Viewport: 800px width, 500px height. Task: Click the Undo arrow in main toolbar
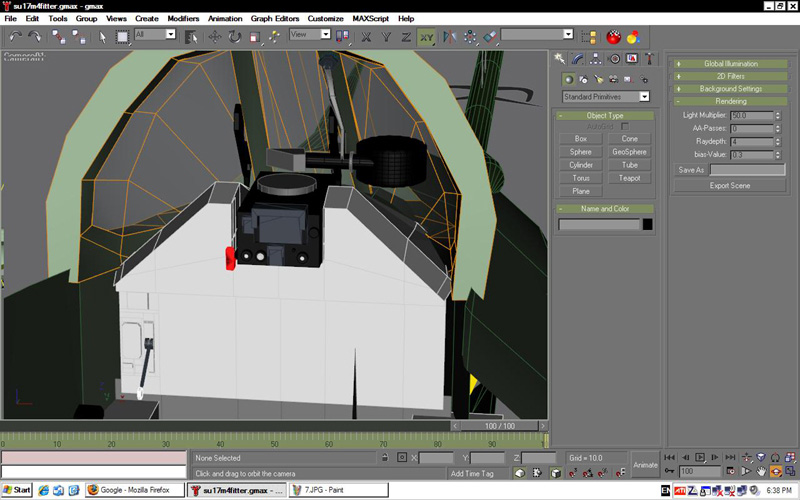[14, 36]
